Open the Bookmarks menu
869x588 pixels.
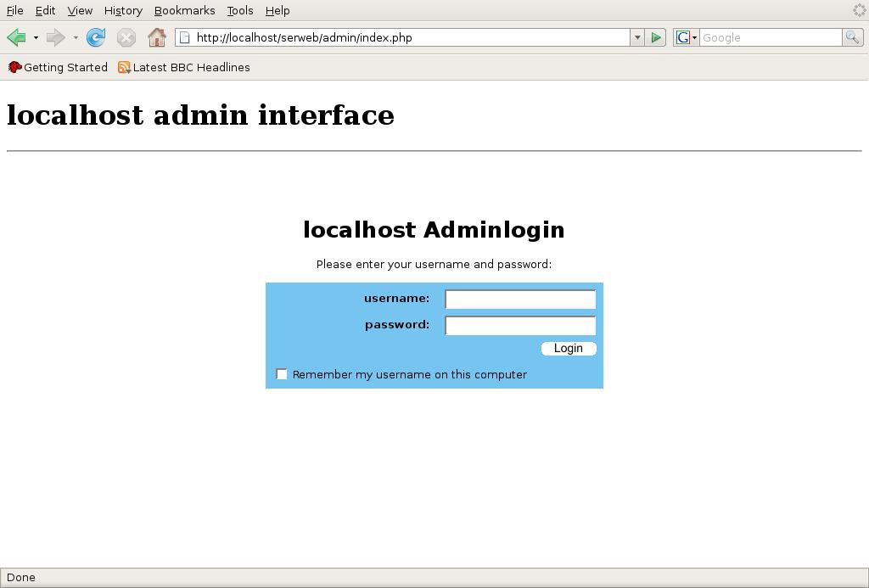click(x=184, y=10)
